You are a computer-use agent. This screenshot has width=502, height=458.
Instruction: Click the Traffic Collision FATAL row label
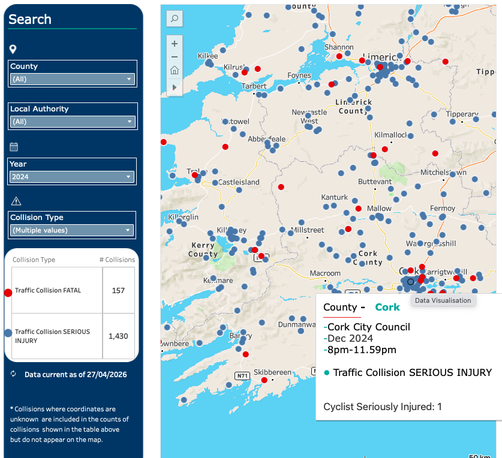[x=48, y=290]
